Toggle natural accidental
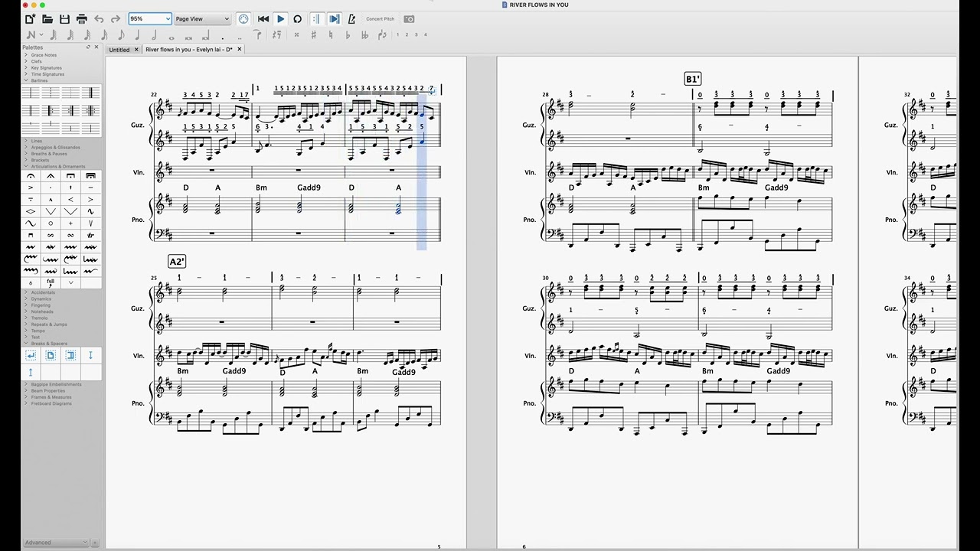The width and height of the screenshot is (980, 551). pyautogui.click(x=331, y=34)
